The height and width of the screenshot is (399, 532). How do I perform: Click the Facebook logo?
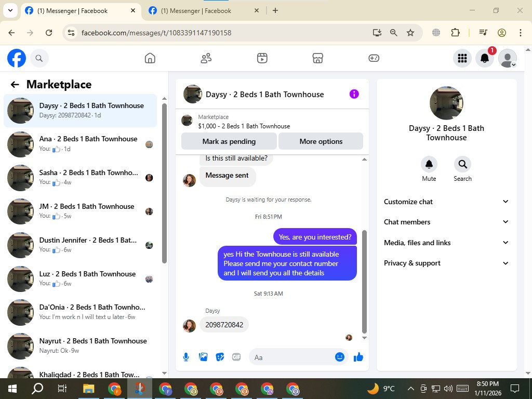click(x=17, y=58)
